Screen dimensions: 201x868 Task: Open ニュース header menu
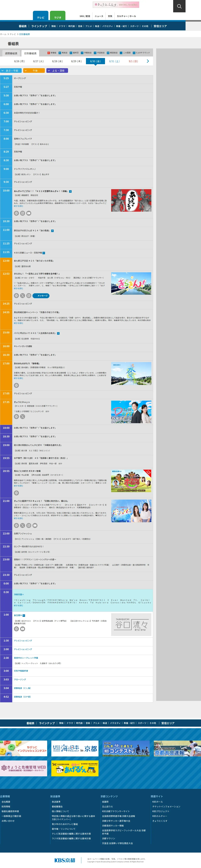click(x=99, y=16)
